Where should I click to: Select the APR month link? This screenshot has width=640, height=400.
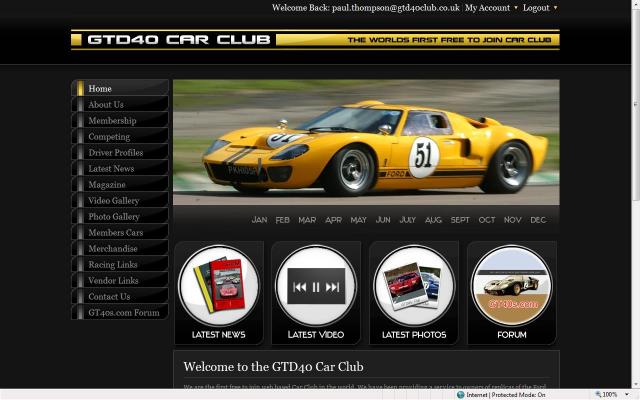(x=333, y=220)
